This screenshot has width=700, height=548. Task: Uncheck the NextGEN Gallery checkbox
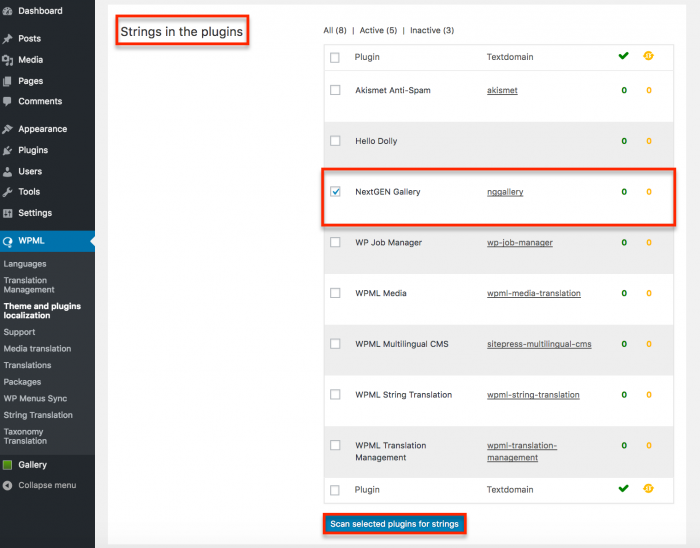(x=335, y=192)
